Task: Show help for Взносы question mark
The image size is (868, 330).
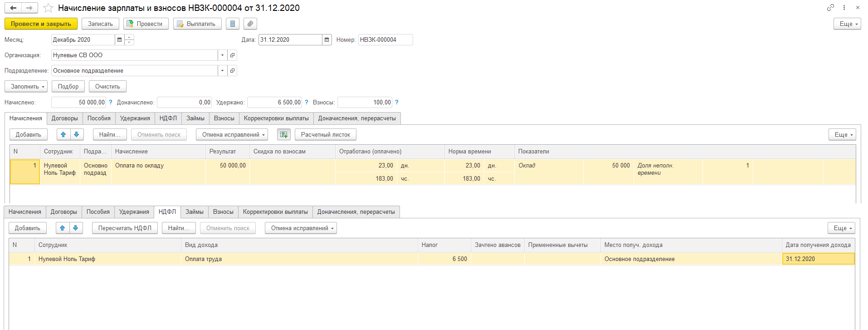Action: (x=396, y=103)
